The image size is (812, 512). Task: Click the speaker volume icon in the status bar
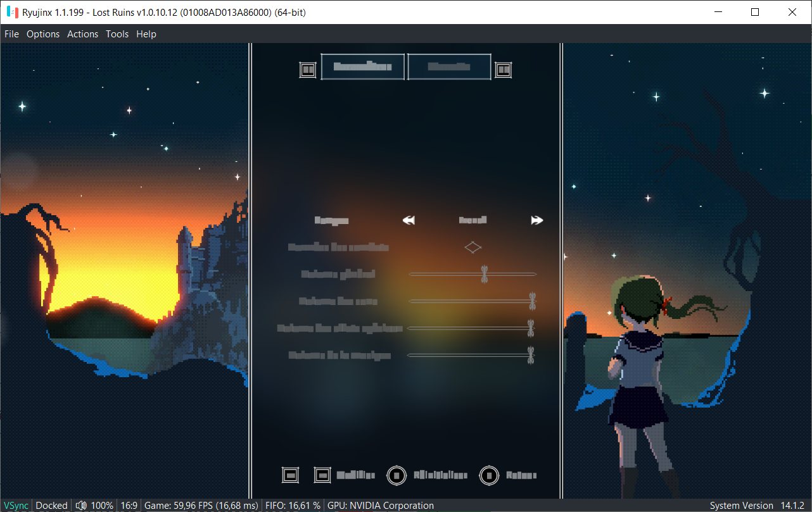pyautogui.click(x=81, y=505)
